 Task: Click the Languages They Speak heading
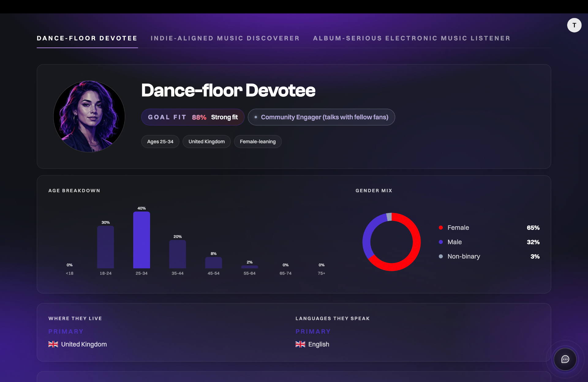(333, 319)
